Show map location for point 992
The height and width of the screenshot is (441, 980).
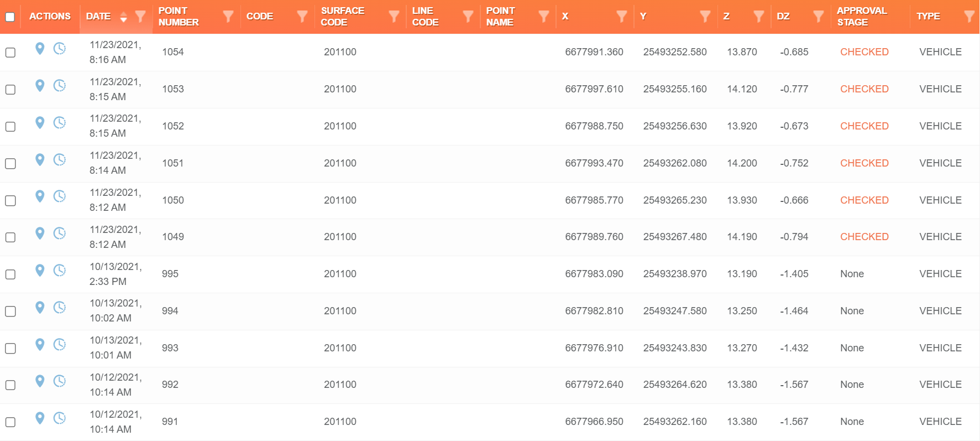click(40, 381)
